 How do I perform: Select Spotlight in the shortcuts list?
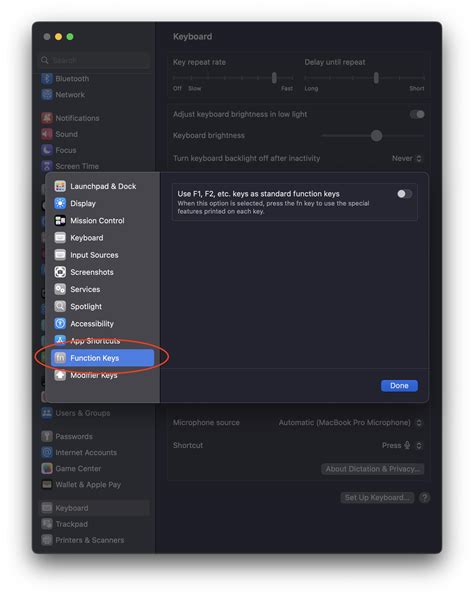(x=103, y=306)
